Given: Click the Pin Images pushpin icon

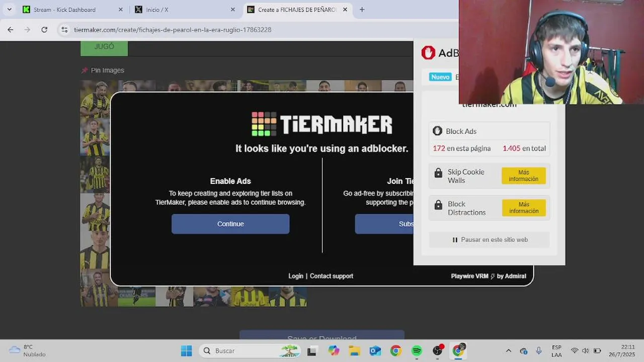Looking at the screenshot, I should (x=85, y=70).
